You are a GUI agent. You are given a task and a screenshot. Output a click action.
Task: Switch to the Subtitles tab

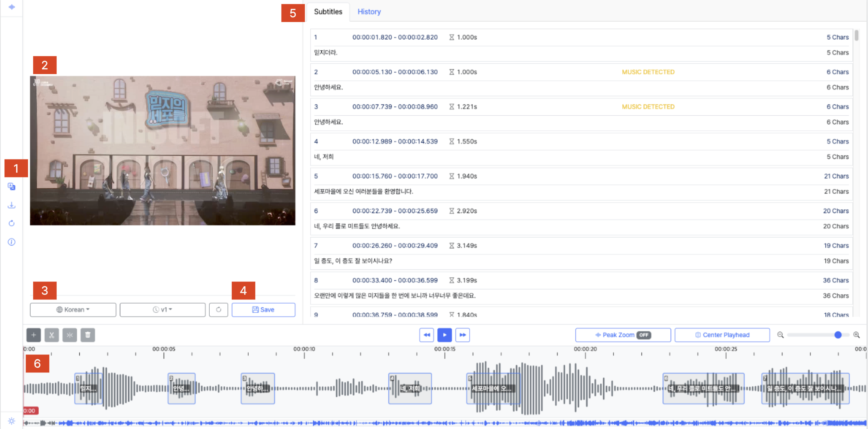tap(328, 12)
